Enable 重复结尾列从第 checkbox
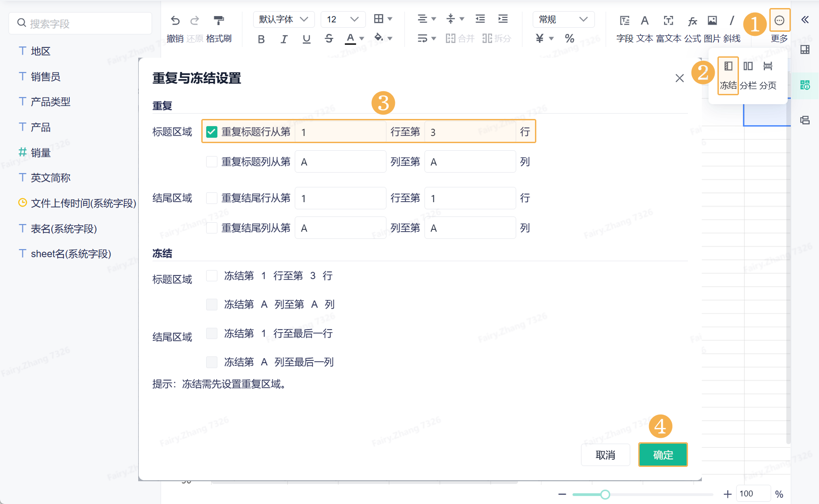This screenshot has height=504, width=819. click(x=212, y=228)
